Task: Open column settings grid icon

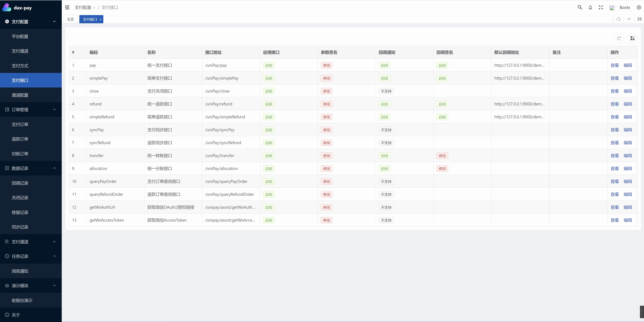Action: click(x=632, y=38)
